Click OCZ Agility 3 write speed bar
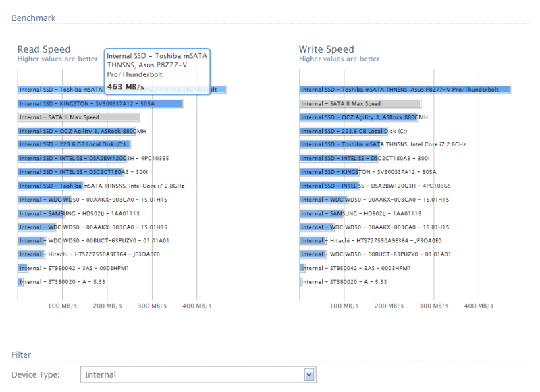540x392 pixels. point(358,117)
